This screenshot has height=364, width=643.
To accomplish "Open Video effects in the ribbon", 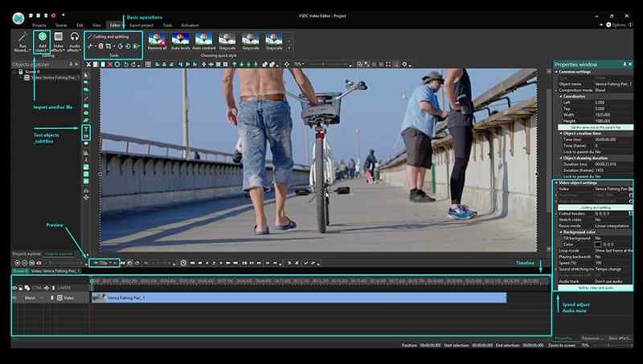I will (59, 40).
